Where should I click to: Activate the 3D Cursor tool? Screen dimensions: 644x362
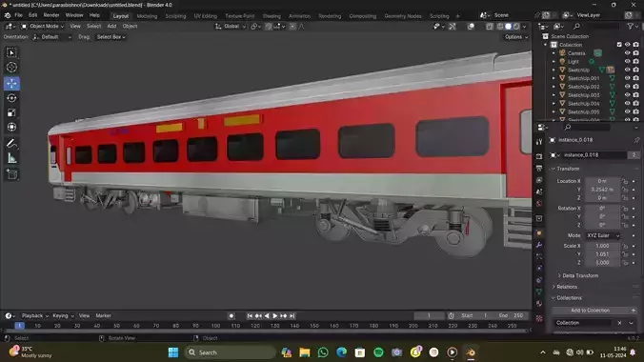pyautogui.click(x=11, y=68)
